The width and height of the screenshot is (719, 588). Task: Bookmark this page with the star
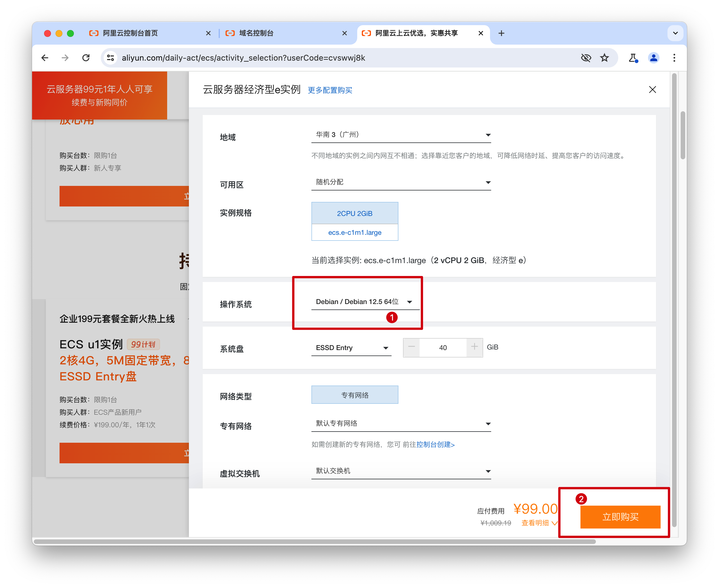point(605,58)
